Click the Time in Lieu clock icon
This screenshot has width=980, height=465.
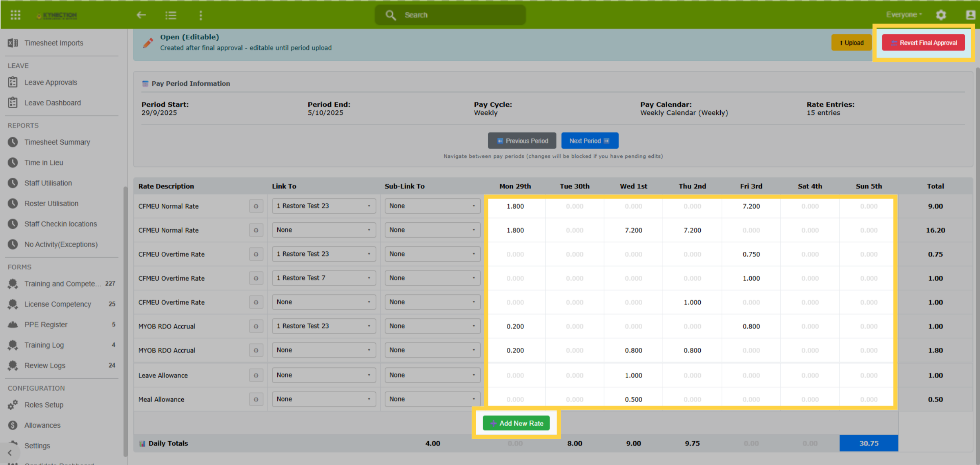[13, 162]
